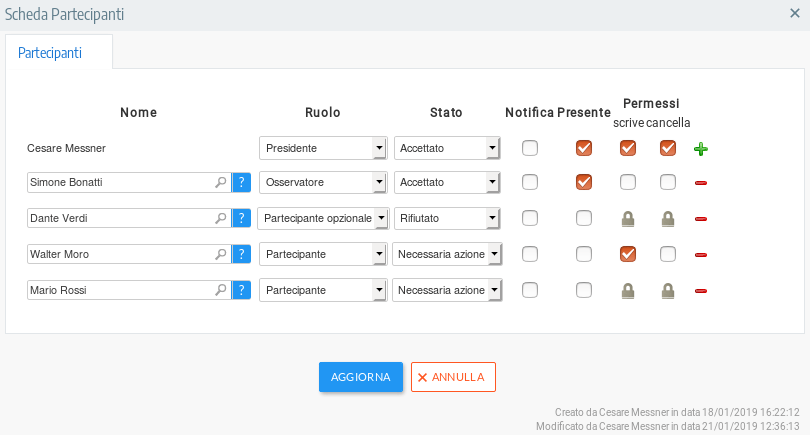Select the Partecipanti tab

[50, 52]
